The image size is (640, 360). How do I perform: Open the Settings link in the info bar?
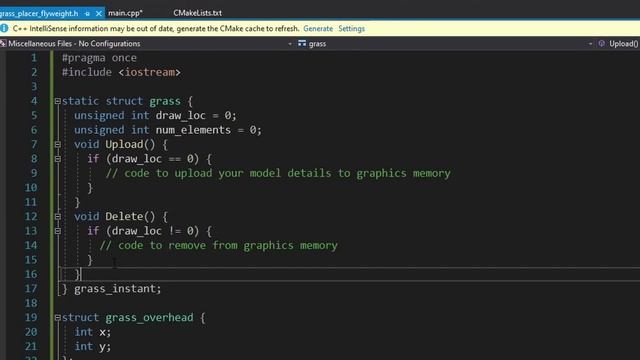pyautogui.click(x=351, y=29)
